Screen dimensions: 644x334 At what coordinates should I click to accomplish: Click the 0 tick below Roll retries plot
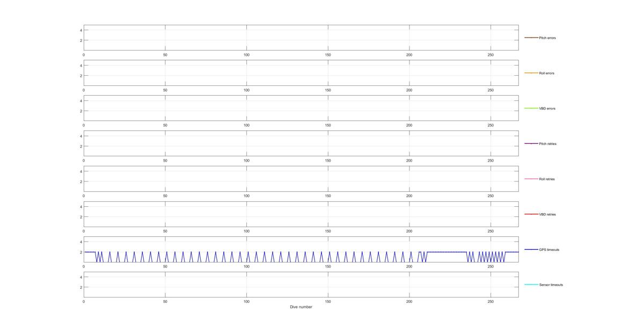click(x=84, y=196)
